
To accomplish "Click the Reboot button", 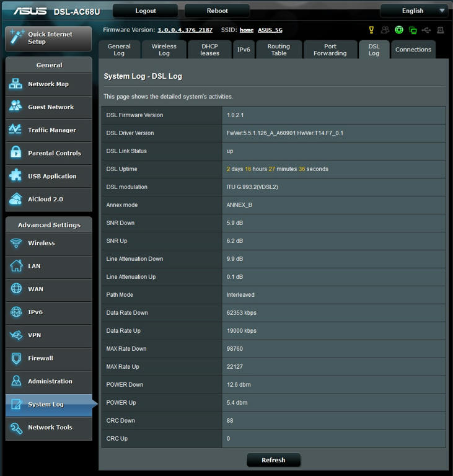I will point(217,11).
